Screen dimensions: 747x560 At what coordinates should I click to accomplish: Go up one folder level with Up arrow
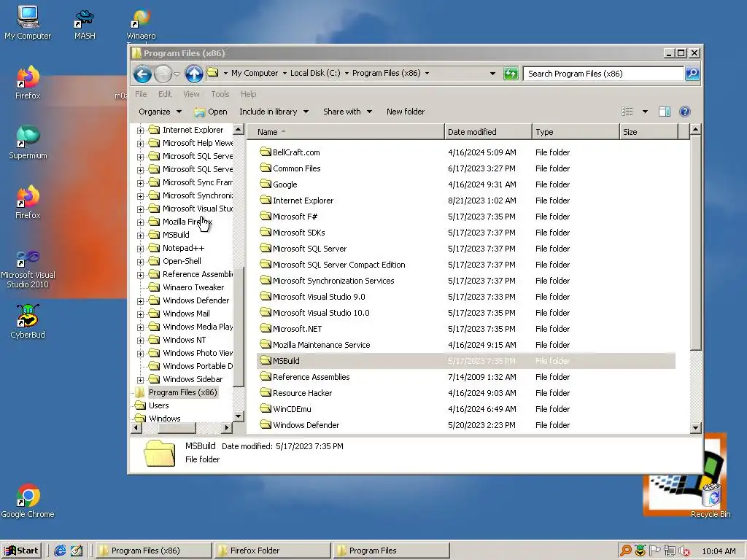coord(194,74)
